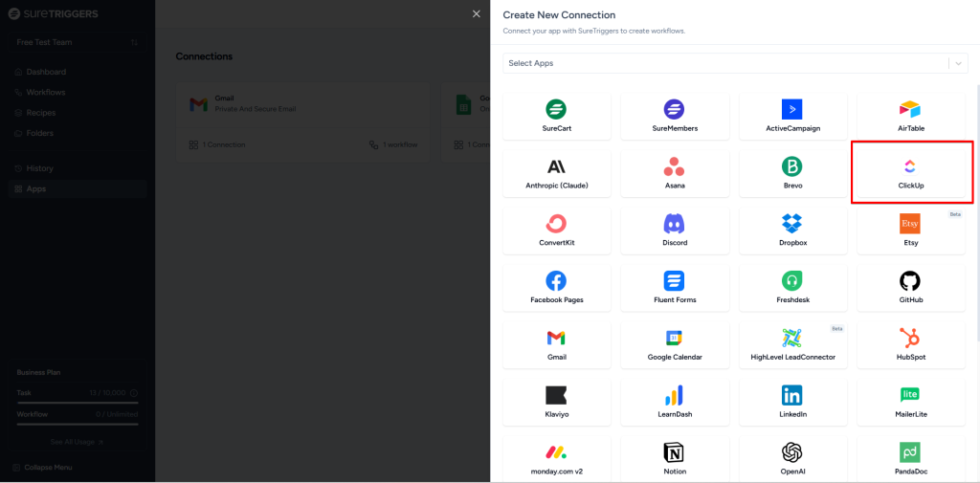Open Workflows in the sidebar

(45, 93)
